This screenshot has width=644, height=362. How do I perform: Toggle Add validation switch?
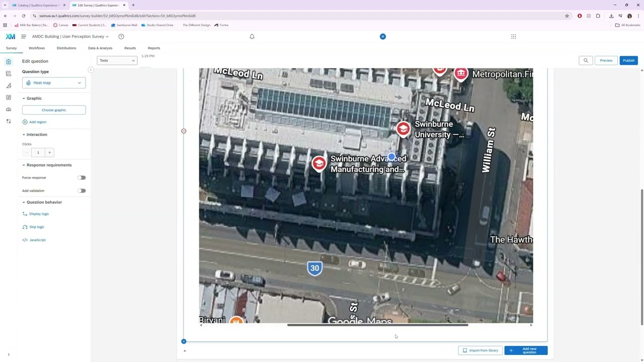pyautogui.click(x=82, y=191)
